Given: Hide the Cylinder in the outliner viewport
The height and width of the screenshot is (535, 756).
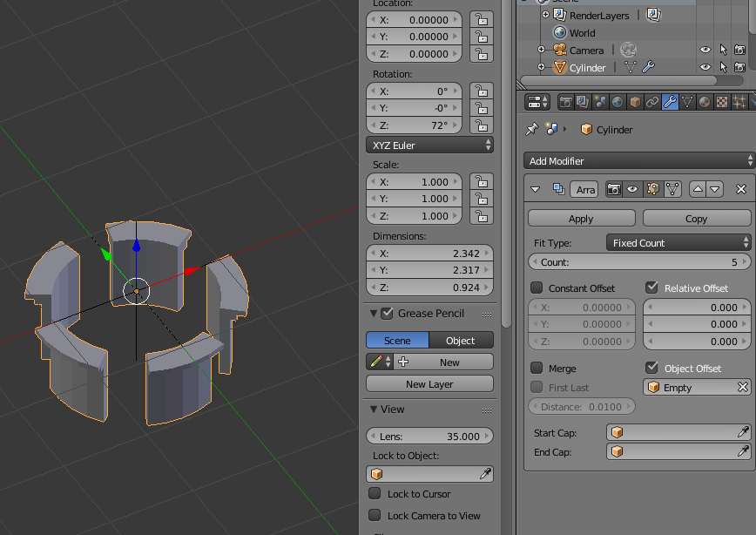Looking at the screenshot, I should (705, 68).
